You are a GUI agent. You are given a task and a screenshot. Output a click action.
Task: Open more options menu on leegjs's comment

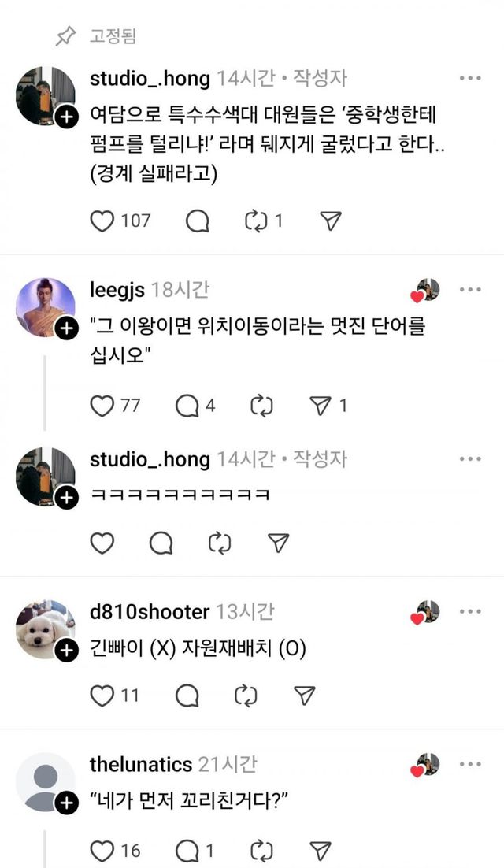[470, 290]
